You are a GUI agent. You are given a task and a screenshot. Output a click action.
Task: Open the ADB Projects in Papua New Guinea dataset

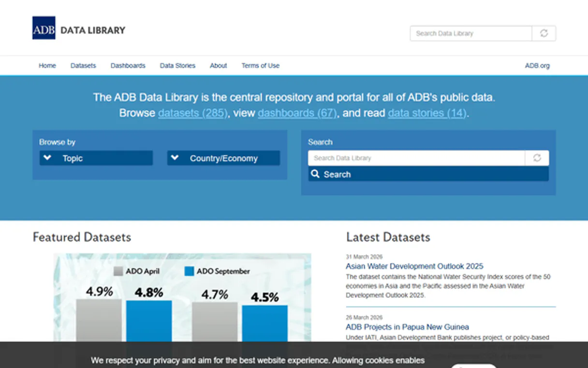coord(407,327)
